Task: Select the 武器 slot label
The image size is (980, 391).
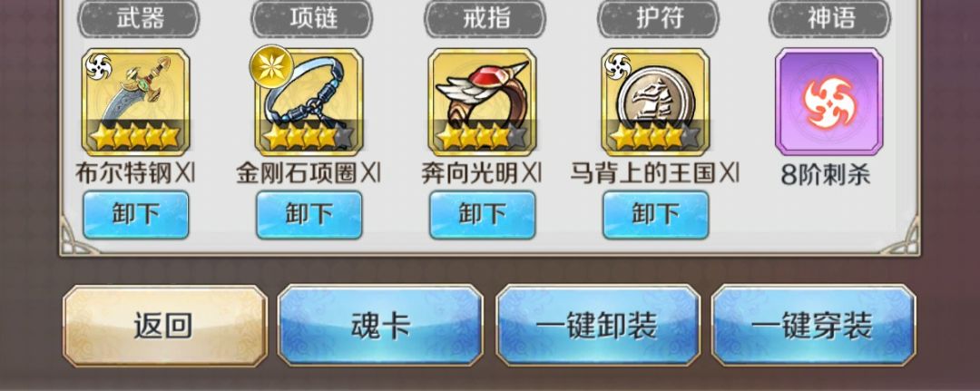Action: [138, 19]
